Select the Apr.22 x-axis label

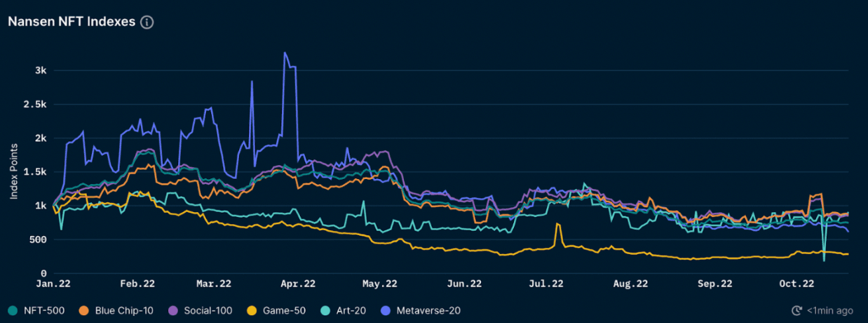[298, 284]
